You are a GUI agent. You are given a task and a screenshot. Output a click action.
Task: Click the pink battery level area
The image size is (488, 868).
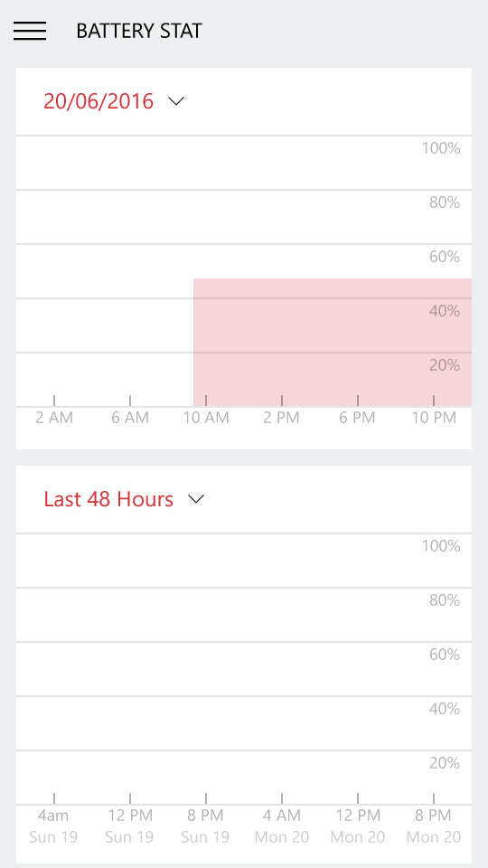332,343
